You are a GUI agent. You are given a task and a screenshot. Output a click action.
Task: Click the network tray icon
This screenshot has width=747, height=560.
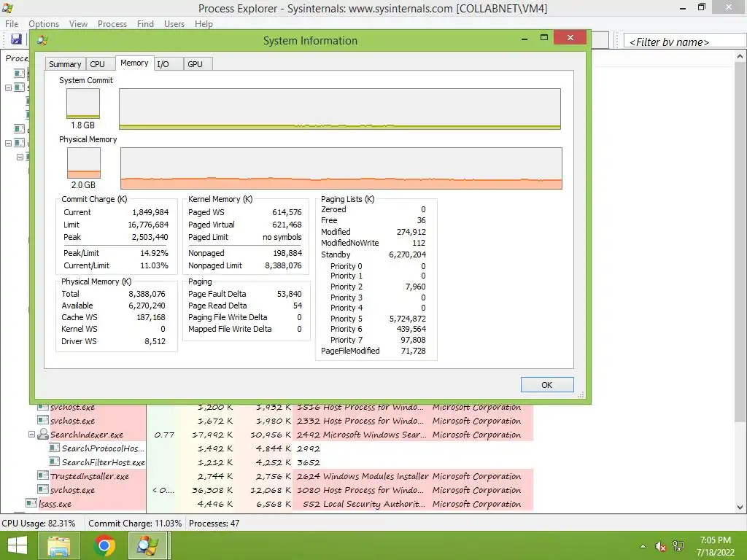coord(678,546)
